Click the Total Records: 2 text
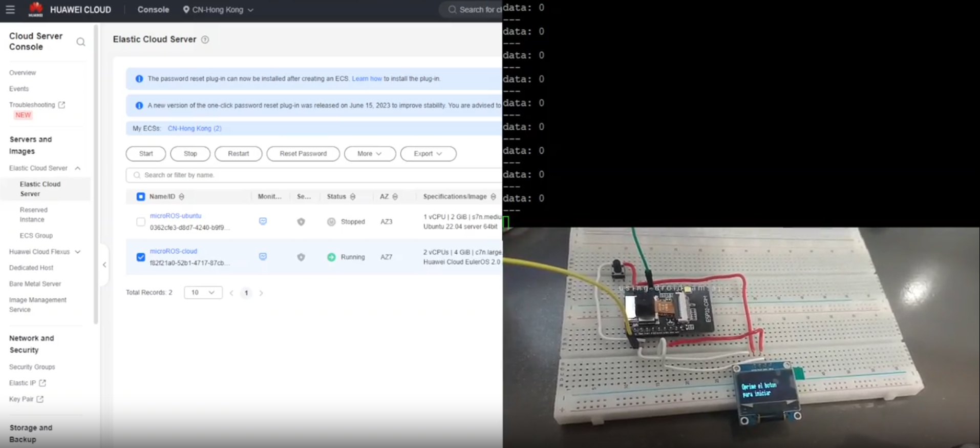 click(x=149, y=293)
